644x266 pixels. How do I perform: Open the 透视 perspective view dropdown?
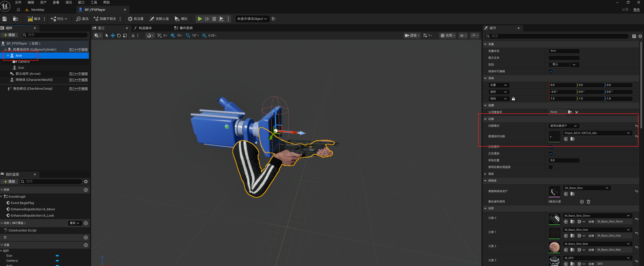pos(412,36)
